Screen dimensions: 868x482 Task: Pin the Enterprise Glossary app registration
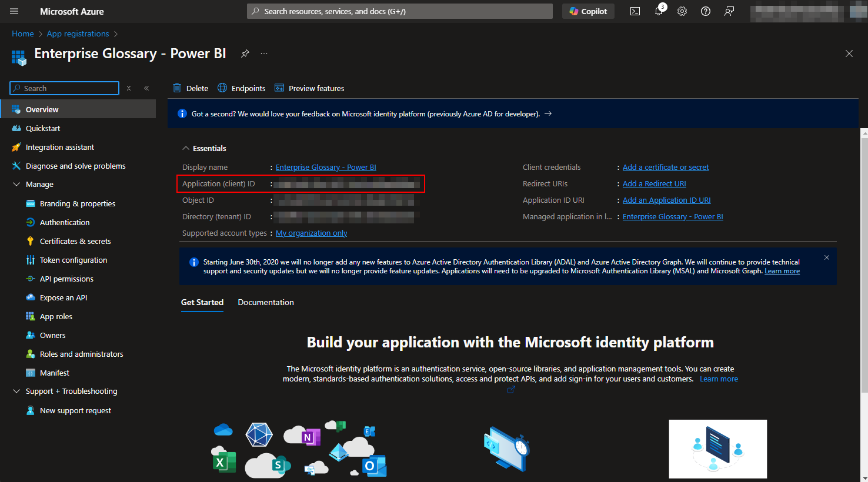(x=245, y=53)
